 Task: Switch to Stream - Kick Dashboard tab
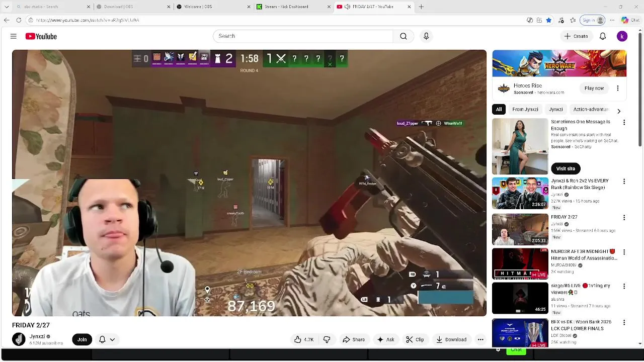click(x=294, y=7)
